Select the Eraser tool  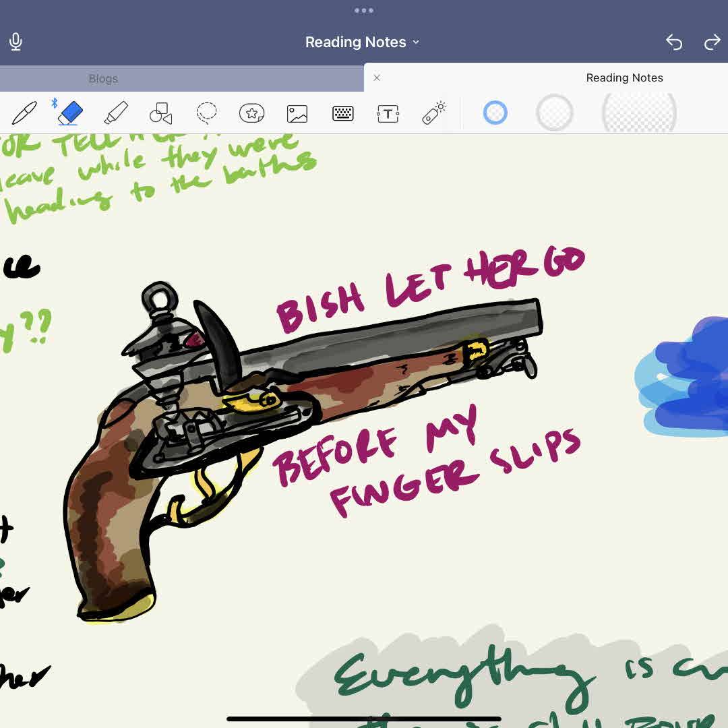69,113
